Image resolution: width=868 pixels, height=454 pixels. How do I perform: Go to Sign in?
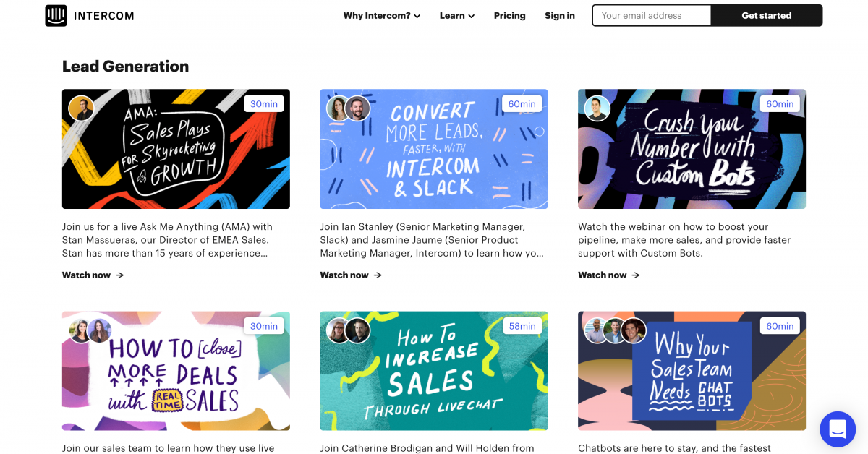click(560, 15)
